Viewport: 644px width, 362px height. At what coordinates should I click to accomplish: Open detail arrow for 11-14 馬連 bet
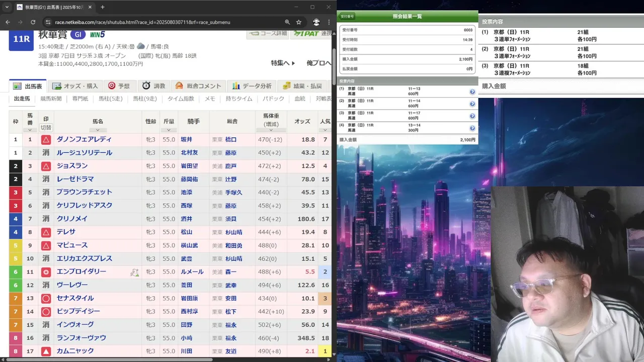point(472,104)
